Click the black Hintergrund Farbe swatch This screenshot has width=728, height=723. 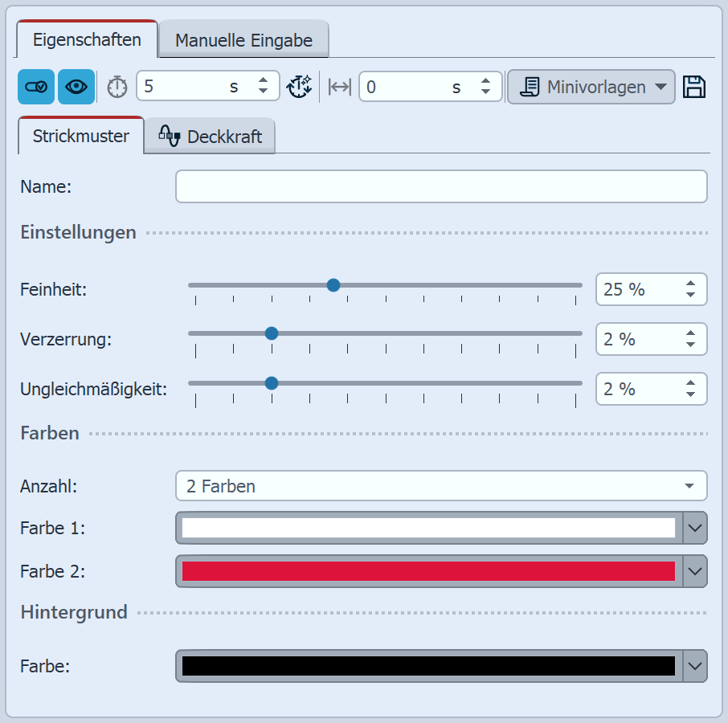point(428,666)
